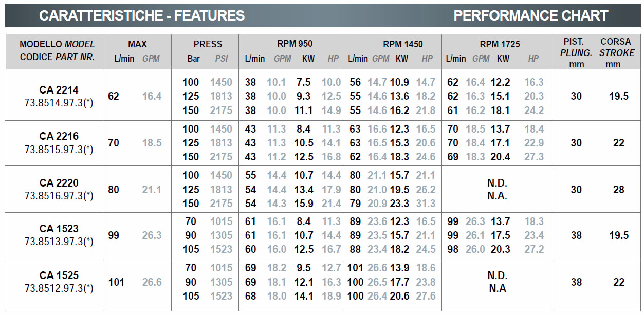The image size is (644, 314).
Task: Select model name CA 1525
Action: click(59, 275)
